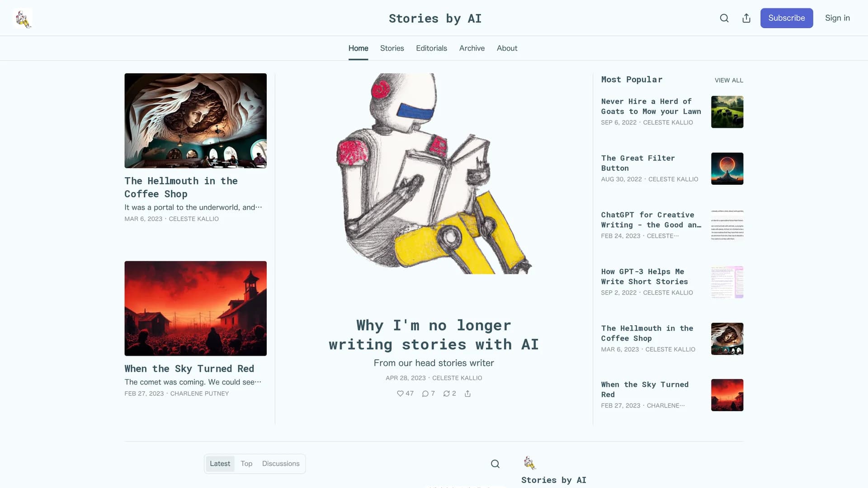
Task: Open the Archive tab
Action: (472, 48)
